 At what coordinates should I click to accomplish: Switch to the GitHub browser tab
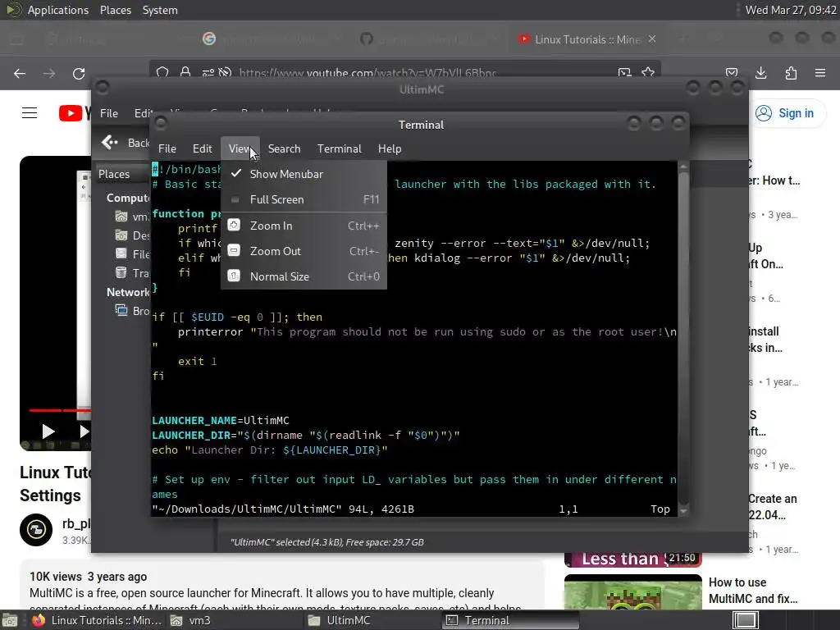427,39
